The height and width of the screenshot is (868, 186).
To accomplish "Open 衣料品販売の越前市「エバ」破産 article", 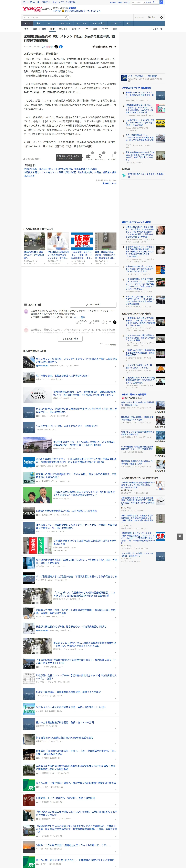I will click(84, 393).
